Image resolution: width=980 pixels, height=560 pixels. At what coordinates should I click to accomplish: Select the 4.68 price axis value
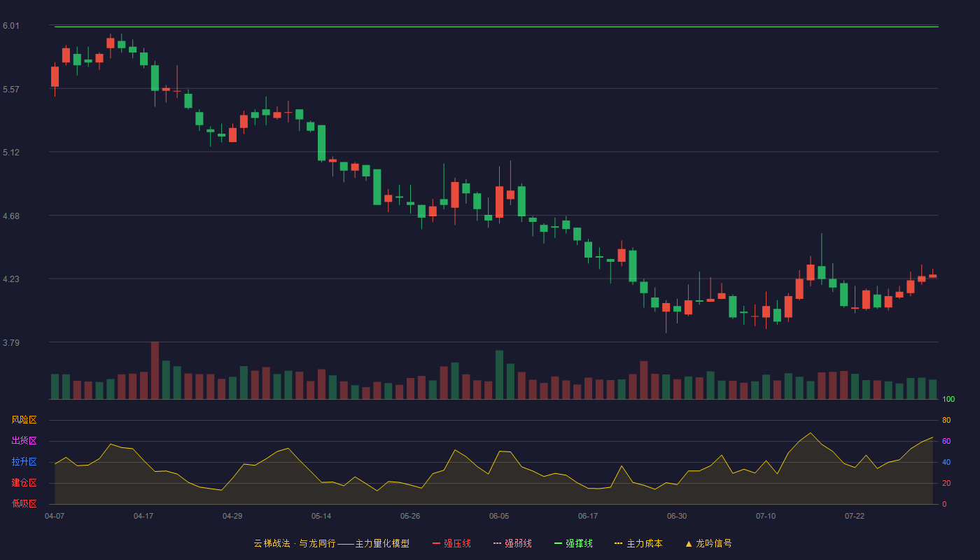pos(11,216)
